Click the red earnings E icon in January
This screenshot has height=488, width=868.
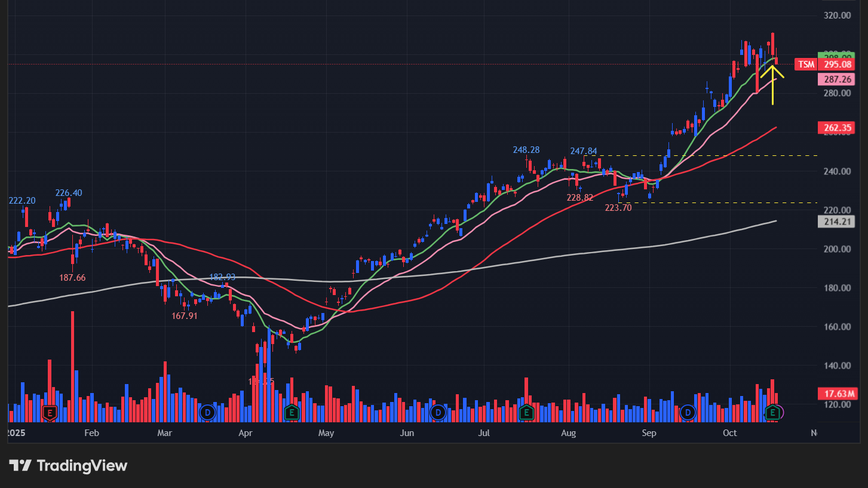[x=49, y=412]
